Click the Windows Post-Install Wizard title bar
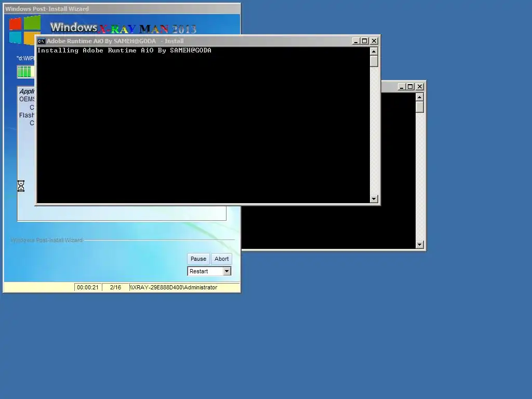The image size is (532, 399). [x=122, y=9]
